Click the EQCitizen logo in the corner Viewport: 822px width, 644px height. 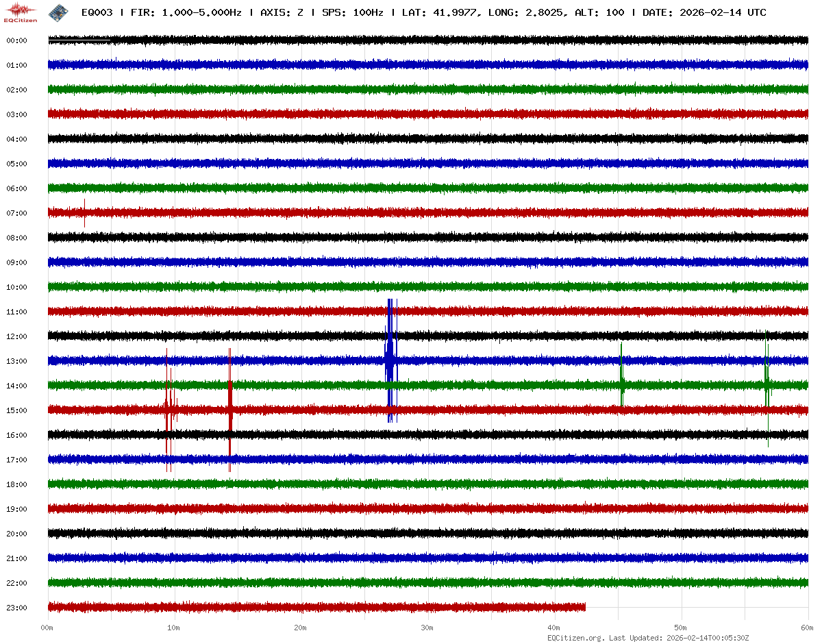point(21,12)
